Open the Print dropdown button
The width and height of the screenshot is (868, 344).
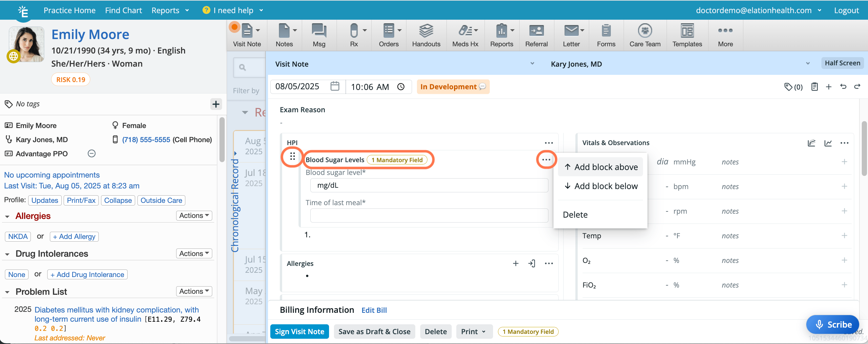click(x=474, y=332)
